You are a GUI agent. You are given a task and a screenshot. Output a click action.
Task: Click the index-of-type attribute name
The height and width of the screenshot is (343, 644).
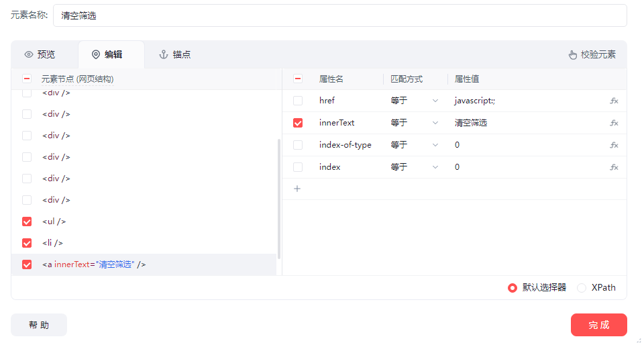[345, 145]
